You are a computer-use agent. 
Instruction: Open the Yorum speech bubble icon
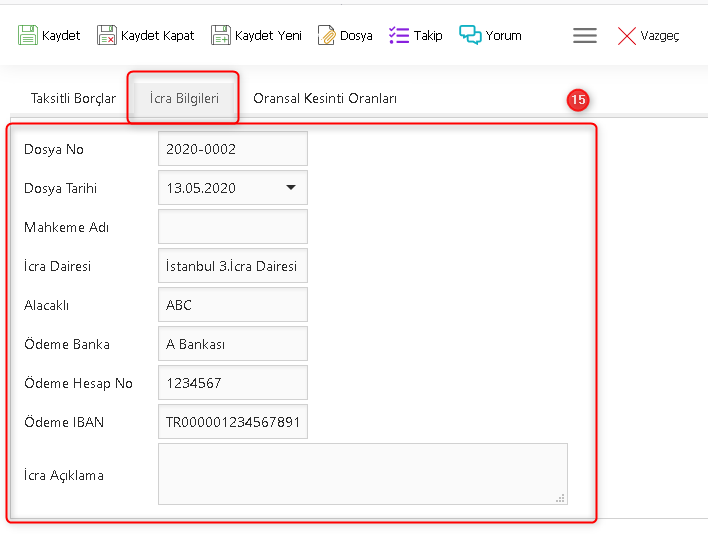pyautogui.click(x=470, y=35)
